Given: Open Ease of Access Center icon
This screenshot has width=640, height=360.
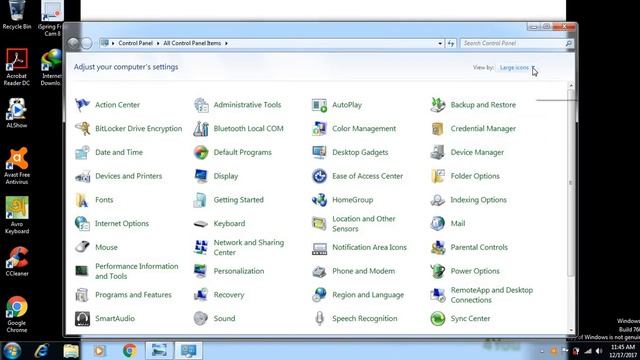Looking at the screenshot, I should point(319,176).
